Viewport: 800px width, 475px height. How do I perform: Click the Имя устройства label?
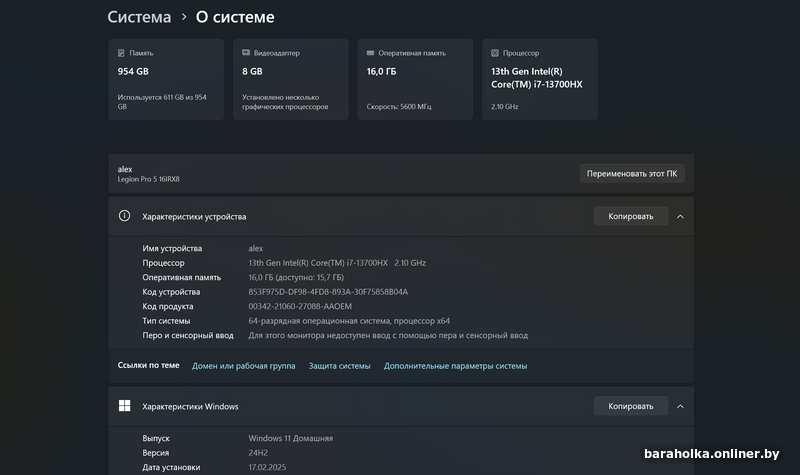[x=172, y=248]
